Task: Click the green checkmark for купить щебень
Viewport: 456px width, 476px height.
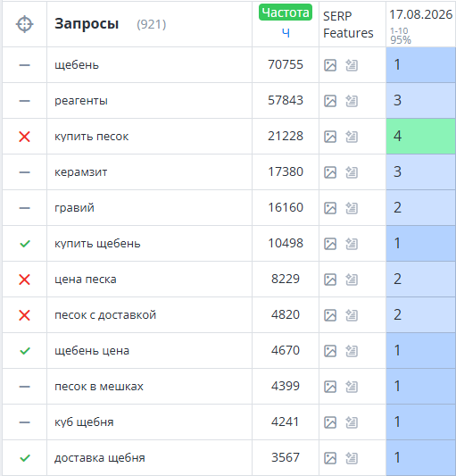Action: (25, 244)
